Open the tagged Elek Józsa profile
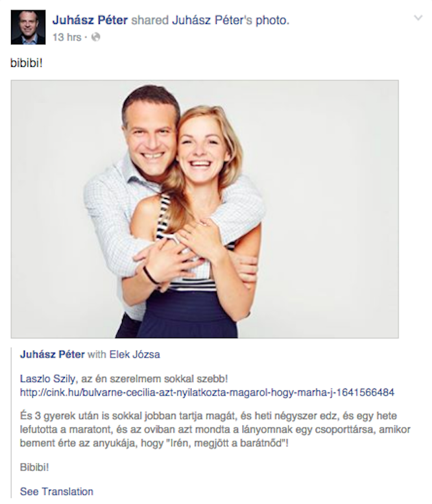The width and height of the screenshot is (432, 504). pyautogui.click(x=135, y=355)
